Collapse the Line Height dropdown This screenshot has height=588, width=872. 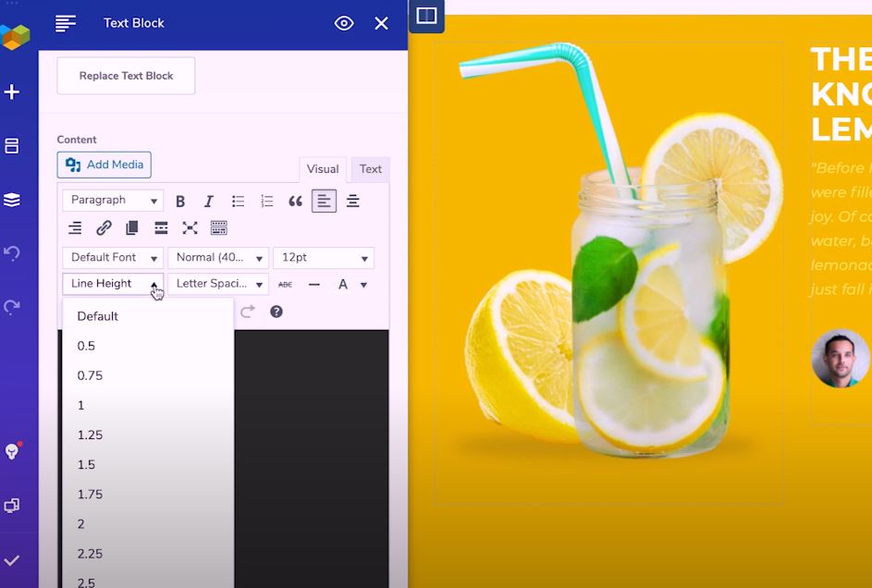tap(113, 284)
